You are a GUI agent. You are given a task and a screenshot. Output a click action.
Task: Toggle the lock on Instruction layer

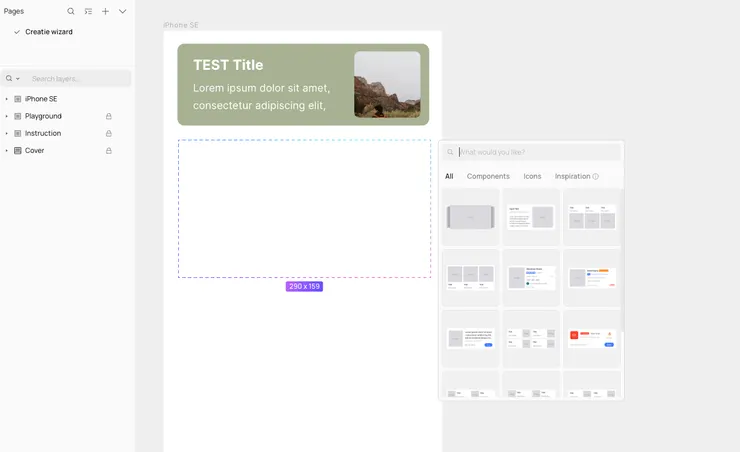[109, 133]
